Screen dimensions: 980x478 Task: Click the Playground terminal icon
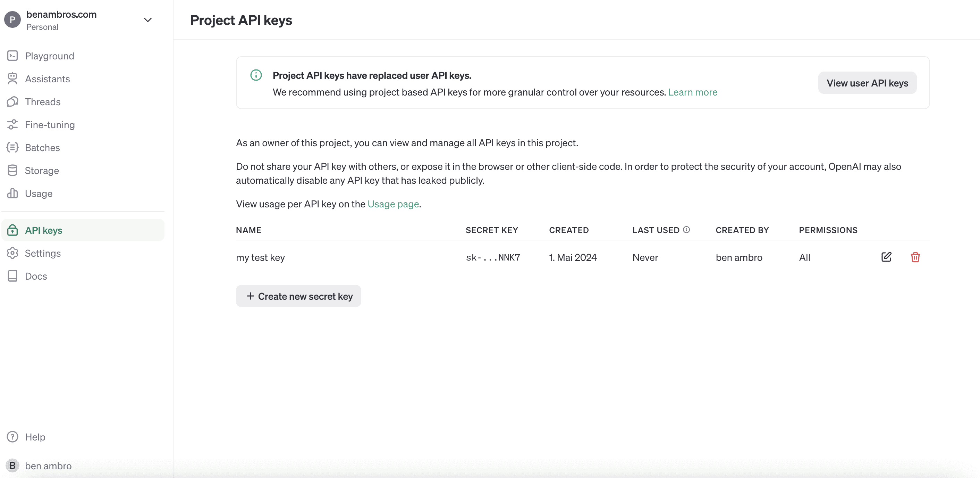coord(12,56)
